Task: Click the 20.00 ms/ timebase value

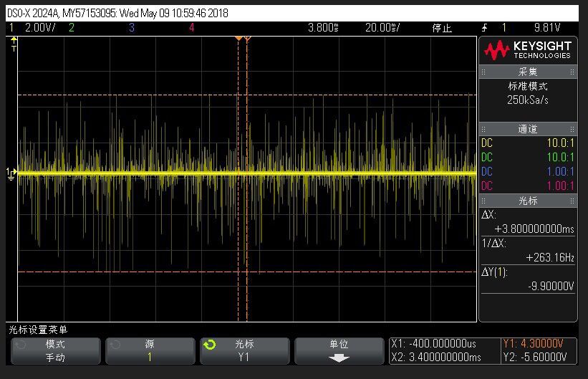Action: 382,27
